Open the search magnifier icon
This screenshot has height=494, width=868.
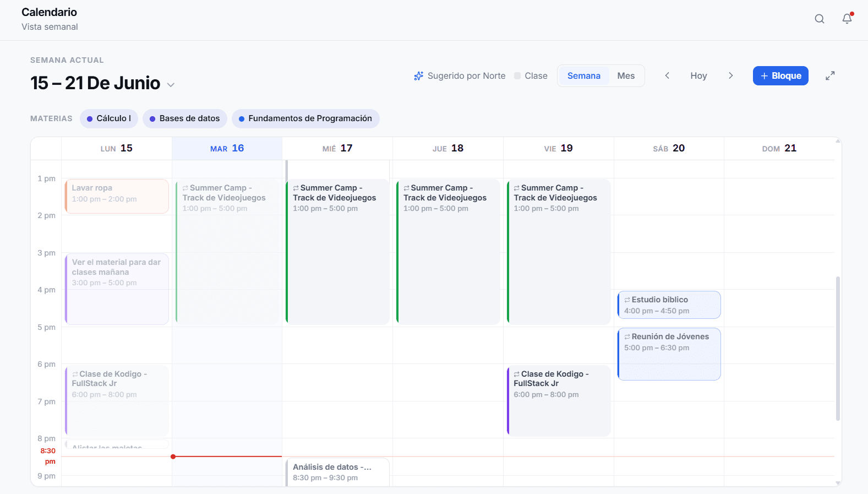[820, 19]
